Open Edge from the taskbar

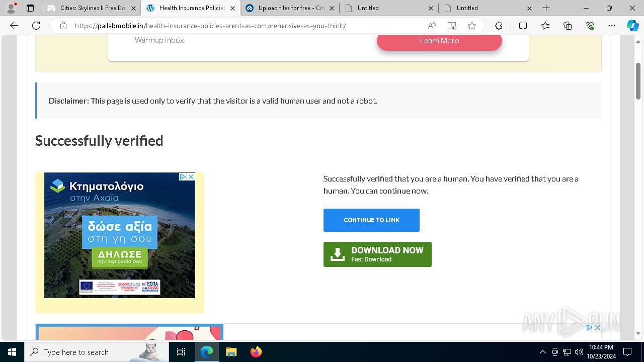tap(207, 352)
